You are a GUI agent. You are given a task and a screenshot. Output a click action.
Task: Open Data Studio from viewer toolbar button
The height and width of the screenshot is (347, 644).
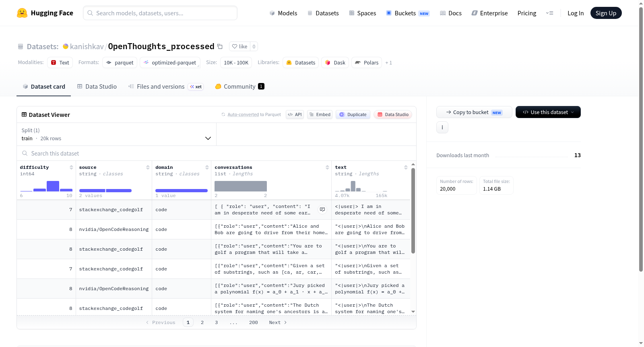(393, 114)
